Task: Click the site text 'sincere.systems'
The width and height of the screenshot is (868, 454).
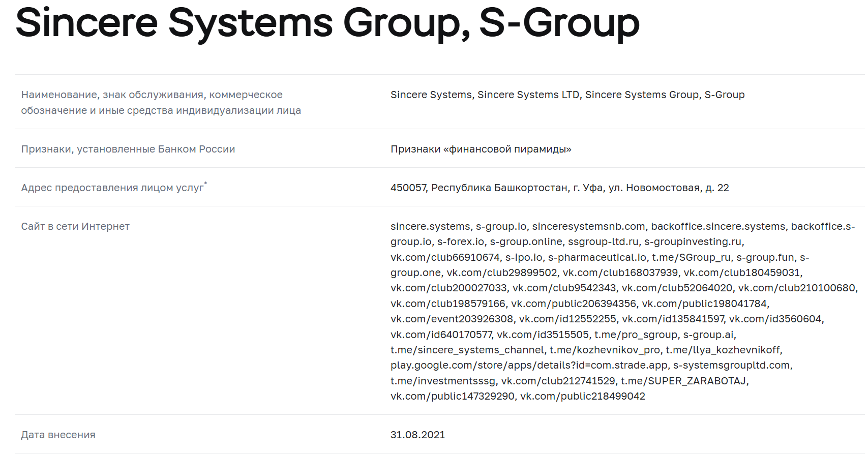Action: (x=431, y=226)
